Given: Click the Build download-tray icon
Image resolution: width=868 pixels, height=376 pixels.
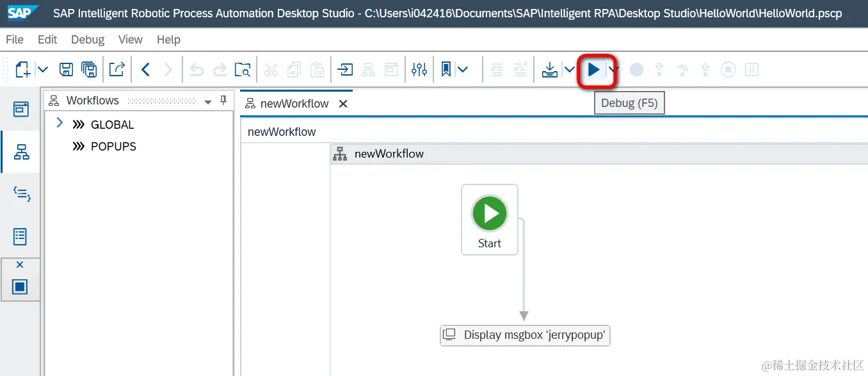Looking at the screenshot, I should 549,69.
